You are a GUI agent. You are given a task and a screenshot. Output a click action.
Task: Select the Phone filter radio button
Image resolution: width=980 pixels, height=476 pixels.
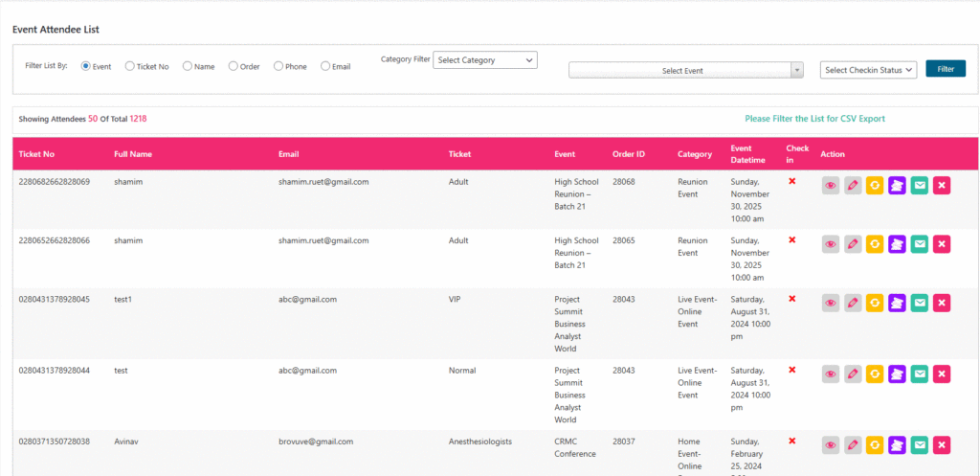pos(278,66)
